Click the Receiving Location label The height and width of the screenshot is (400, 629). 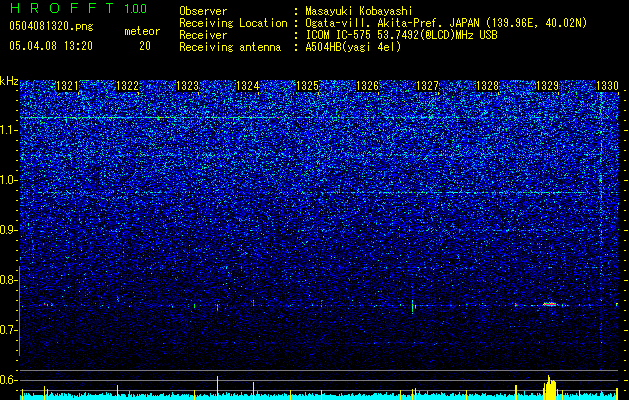(233, 23)
